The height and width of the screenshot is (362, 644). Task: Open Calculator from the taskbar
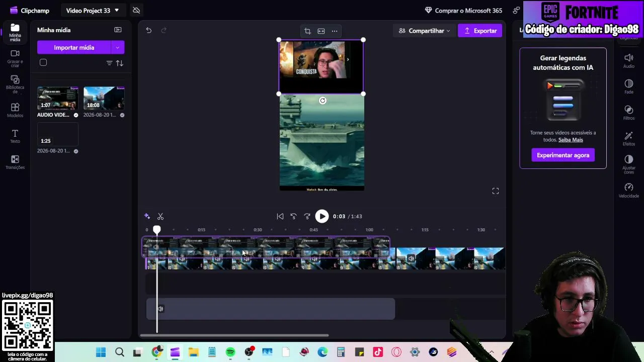pyautogui.click(x=341, y=352)
